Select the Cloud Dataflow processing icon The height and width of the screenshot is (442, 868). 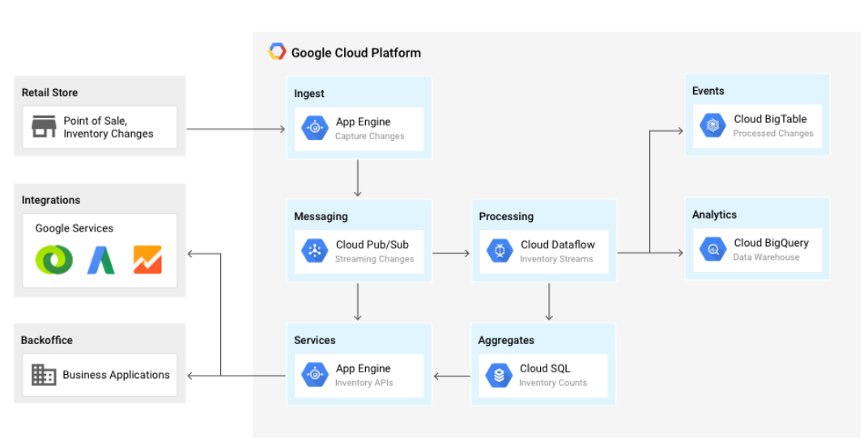pos(500,251)
